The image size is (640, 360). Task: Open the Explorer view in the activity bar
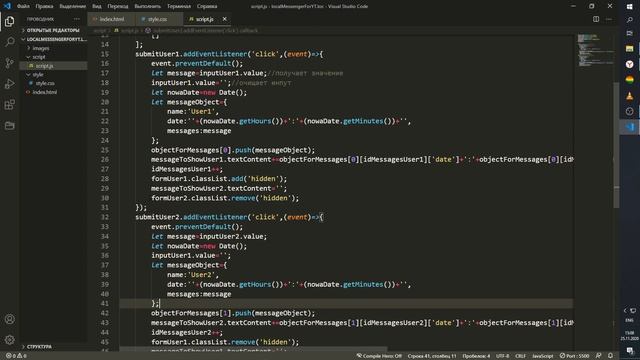[9, 21]
